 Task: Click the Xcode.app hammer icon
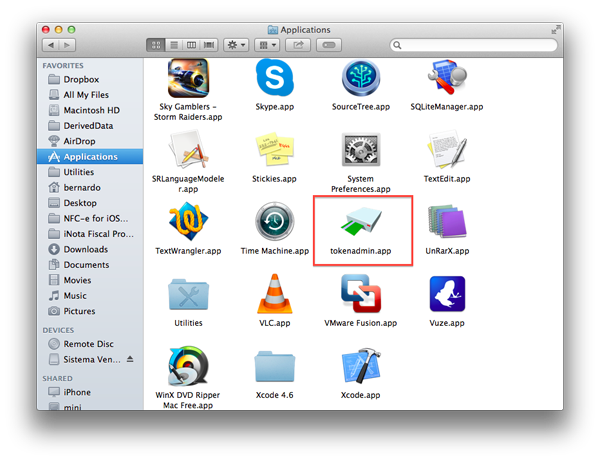point(361,366)
